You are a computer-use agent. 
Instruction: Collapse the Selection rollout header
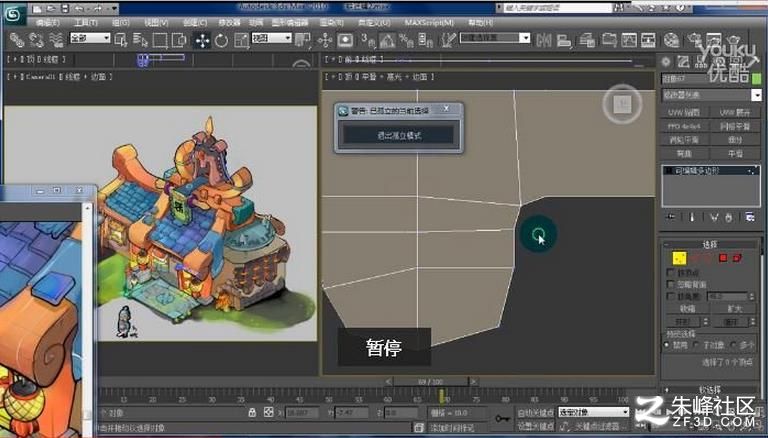pos(710,244)
